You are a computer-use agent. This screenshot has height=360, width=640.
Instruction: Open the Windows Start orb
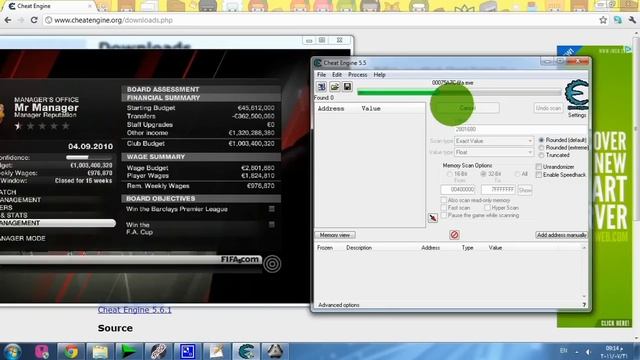point(12,351)
